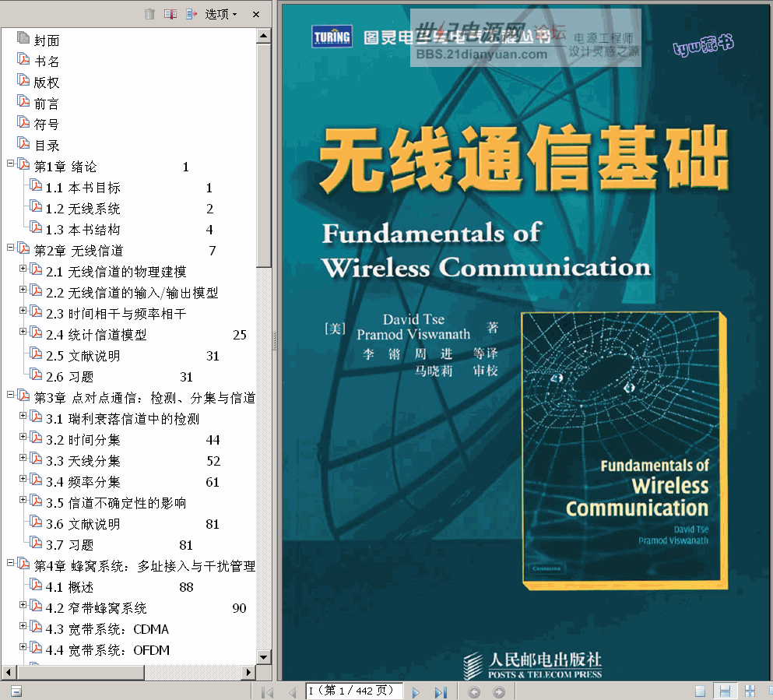The height and width of the screenshot is (700, 773).
Task: Open the 选项 options dropdown
Action: click(221, 14)
